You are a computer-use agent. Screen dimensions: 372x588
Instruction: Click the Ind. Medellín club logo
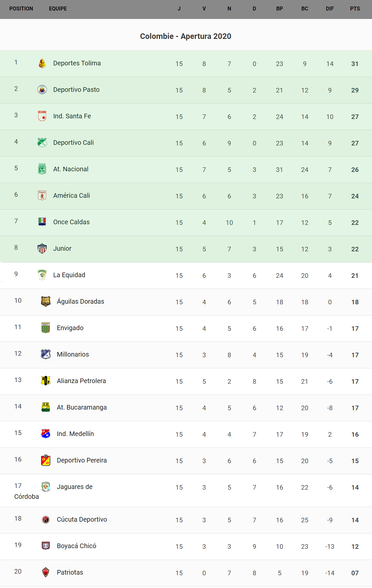46,434
